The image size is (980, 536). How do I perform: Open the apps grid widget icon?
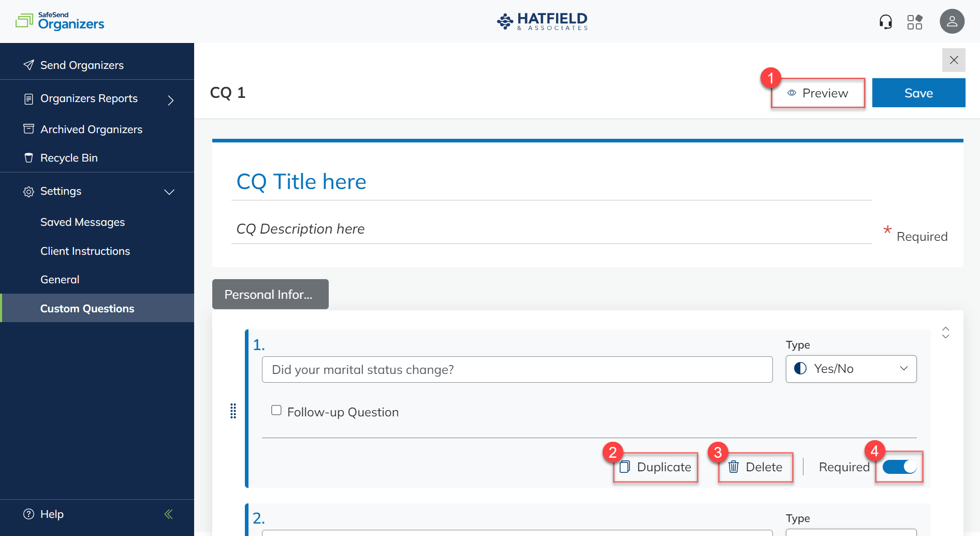(914, 22)
